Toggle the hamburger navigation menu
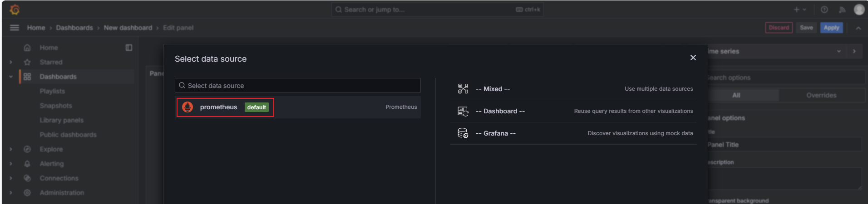The image size is (868, 204). coord(15,28)
